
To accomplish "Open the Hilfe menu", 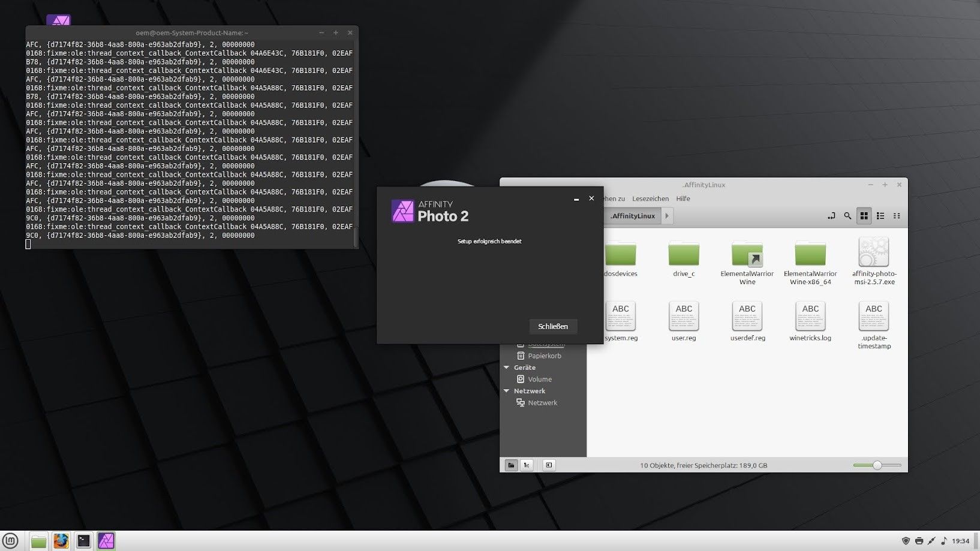I will [x=683, y=198].
